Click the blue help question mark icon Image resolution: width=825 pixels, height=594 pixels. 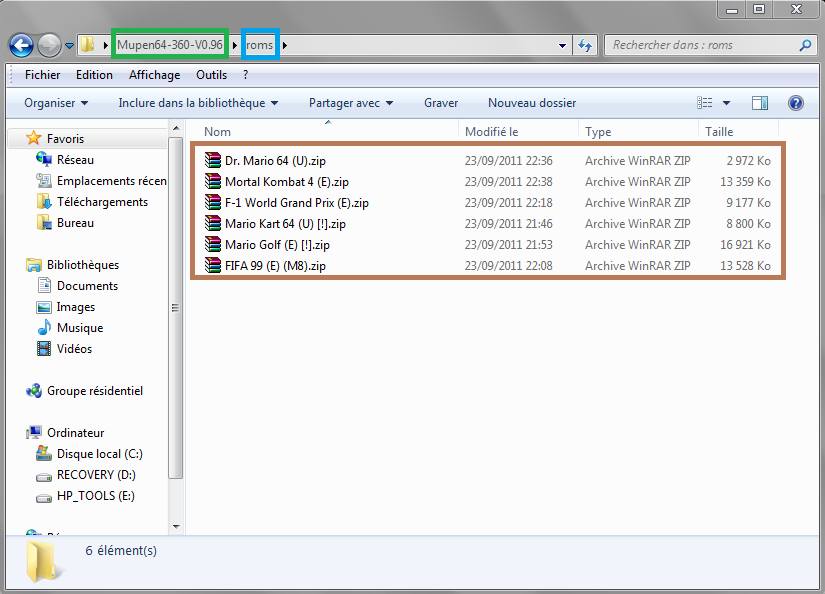[796, 103]
